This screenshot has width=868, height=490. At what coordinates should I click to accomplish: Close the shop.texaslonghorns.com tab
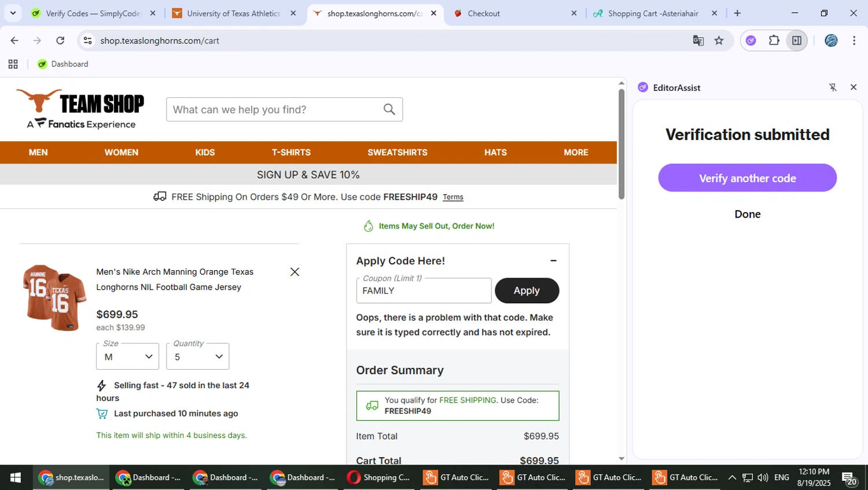click(433, 13)
